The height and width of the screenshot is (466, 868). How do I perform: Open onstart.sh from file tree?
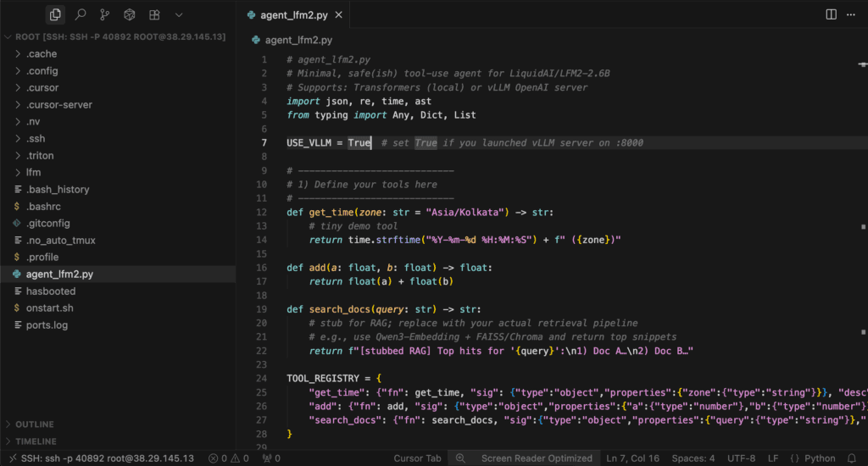(x=49, y=308)
